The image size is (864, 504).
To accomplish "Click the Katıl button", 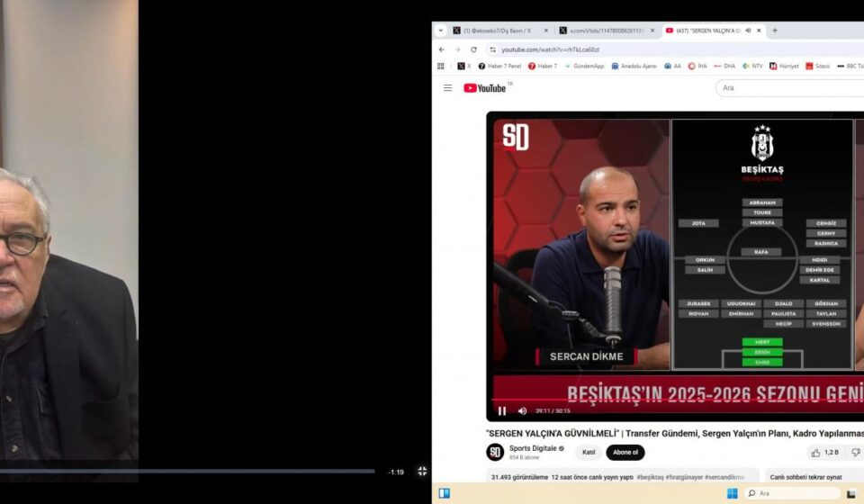I will (589, 453).
